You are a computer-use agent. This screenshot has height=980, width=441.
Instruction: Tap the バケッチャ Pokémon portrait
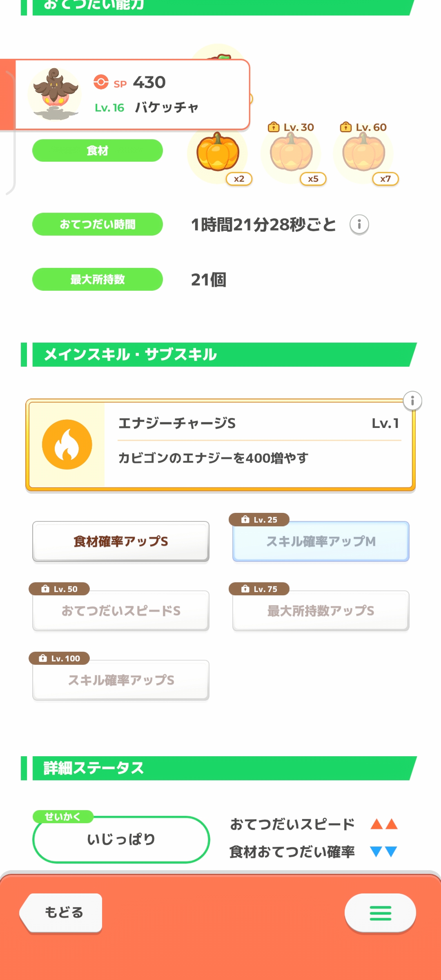click(x=55, y=95)
